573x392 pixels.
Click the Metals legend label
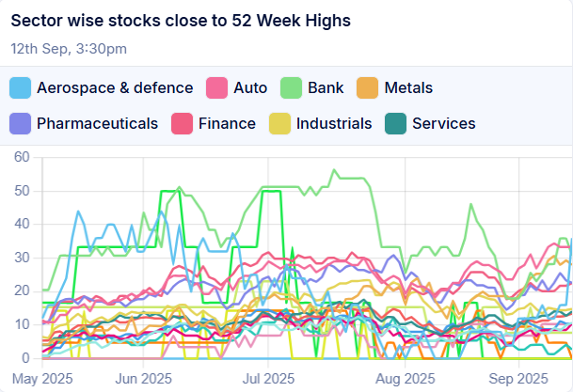pos(408,88)
